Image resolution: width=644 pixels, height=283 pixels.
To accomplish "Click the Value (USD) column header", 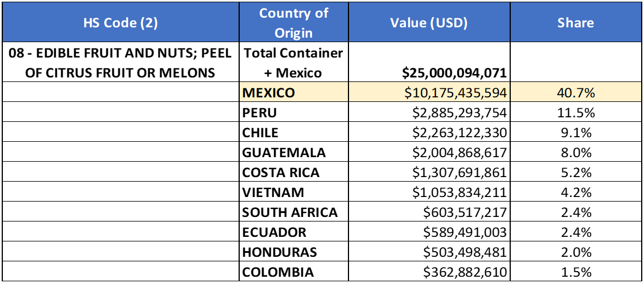I will click(428, 23).
